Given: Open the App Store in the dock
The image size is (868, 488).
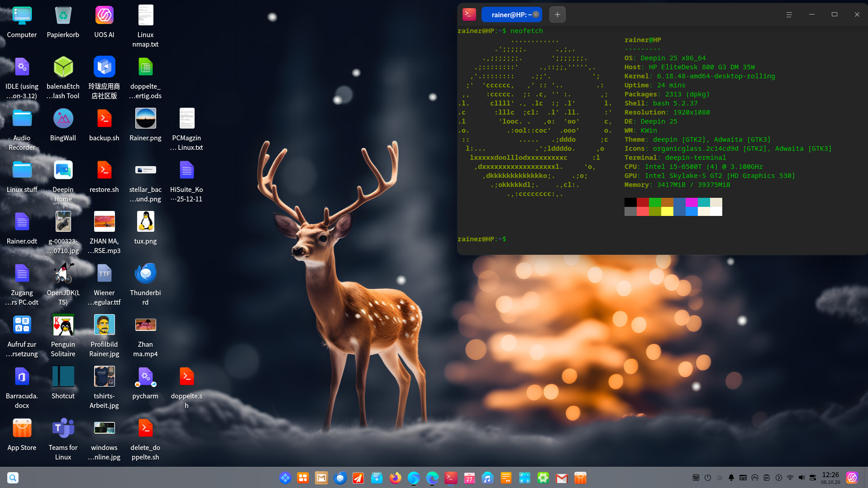Looking at the screenshot, I should pos(580,478).
